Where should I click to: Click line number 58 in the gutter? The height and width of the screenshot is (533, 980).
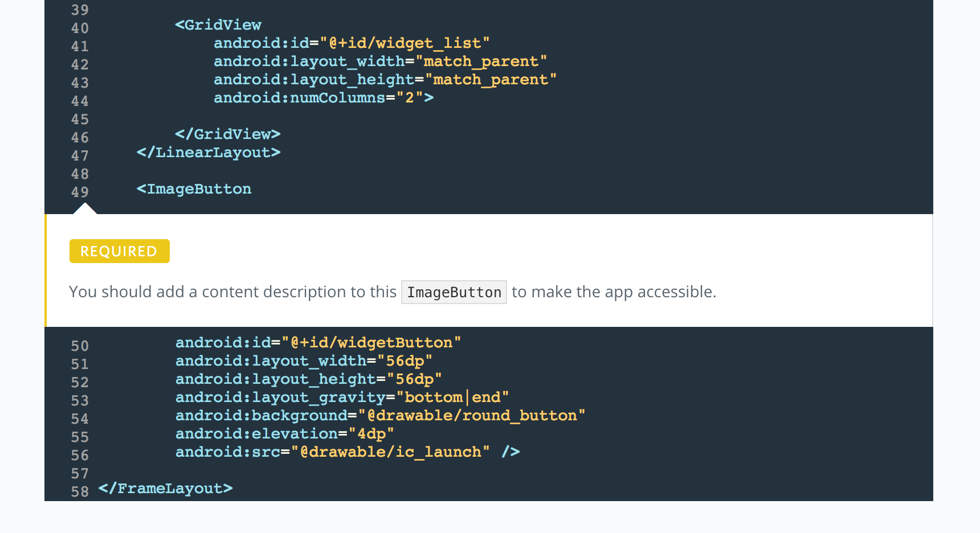tap(80, 491)
